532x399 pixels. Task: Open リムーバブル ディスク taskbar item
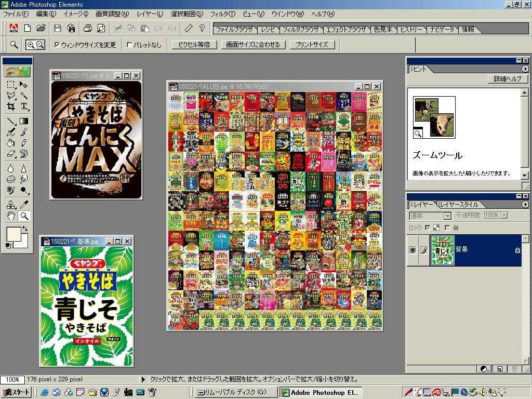[235, 393]
